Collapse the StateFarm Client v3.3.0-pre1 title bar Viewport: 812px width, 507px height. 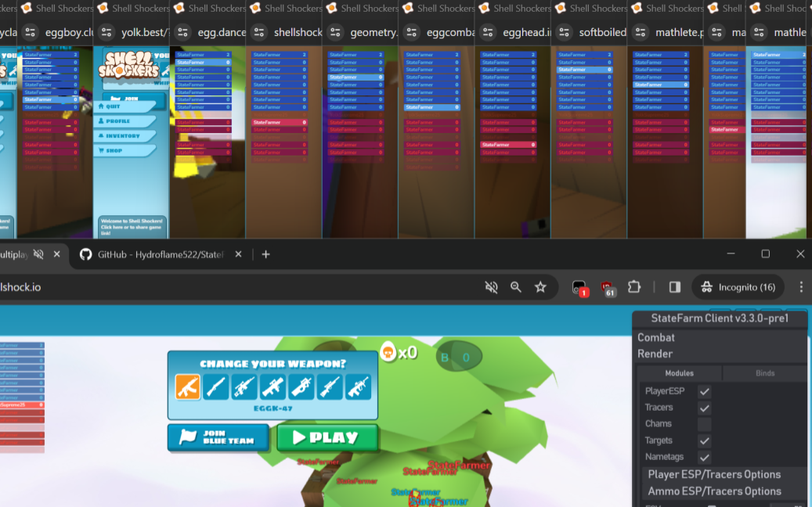[720, 318]
